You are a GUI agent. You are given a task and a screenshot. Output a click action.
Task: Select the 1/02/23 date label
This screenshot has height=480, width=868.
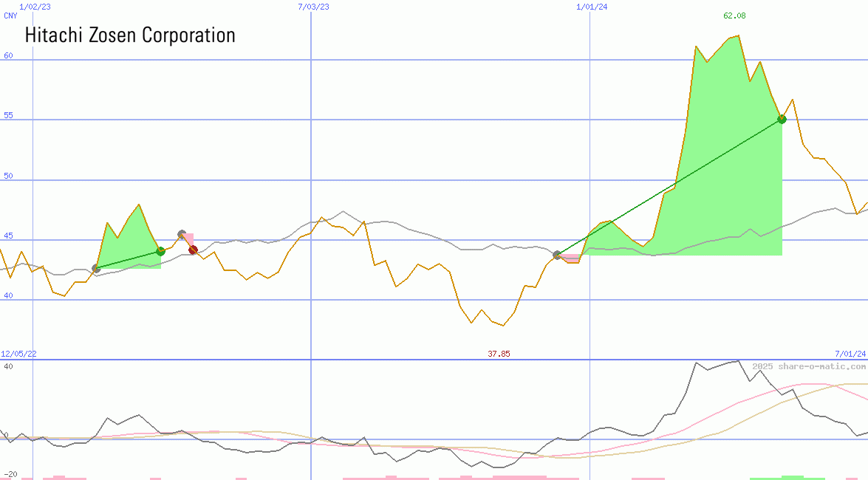35,7
